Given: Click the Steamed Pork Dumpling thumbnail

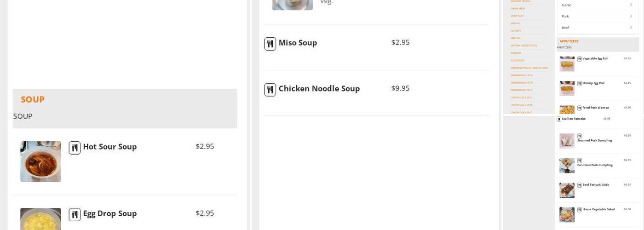Looking at the screenshot, I should tap(567, 141).
